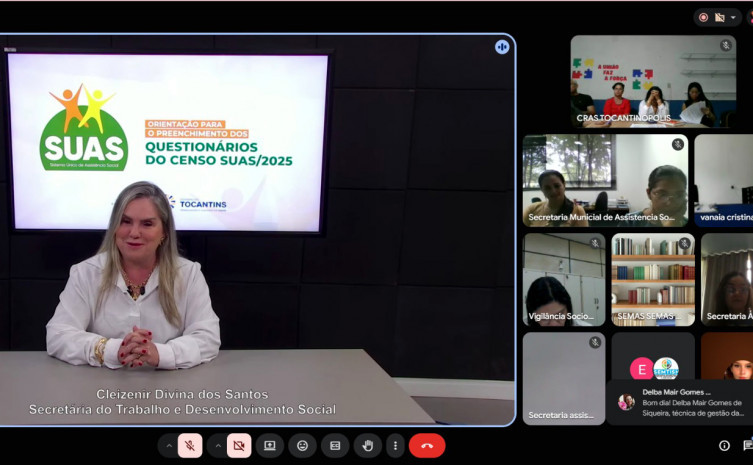753x465 pixels.
Task: Open the Delba Mair Gomes chat message notification
Action: click(x=680, y=402)
